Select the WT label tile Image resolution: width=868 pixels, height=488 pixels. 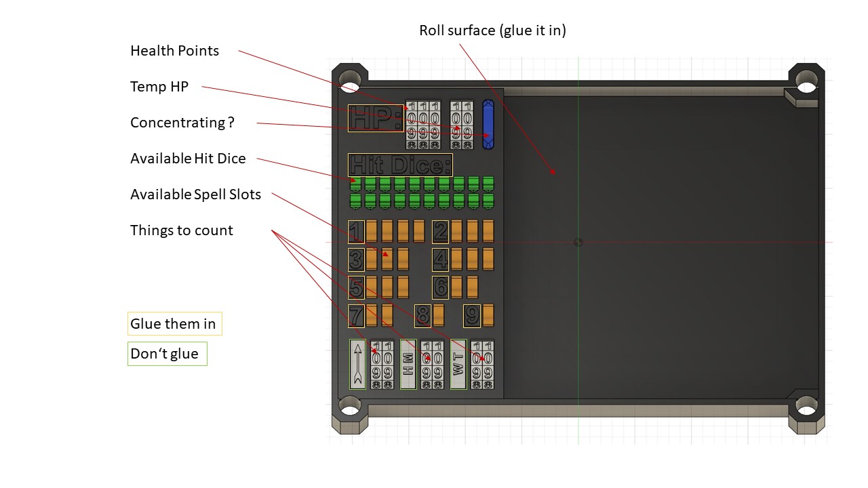coord(458,365)
